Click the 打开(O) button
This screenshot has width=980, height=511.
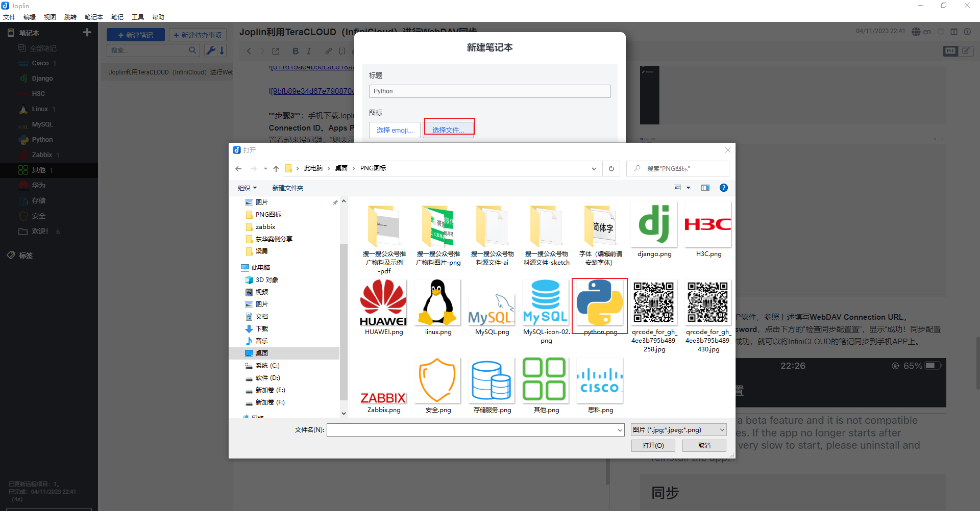tap(653, 445)
